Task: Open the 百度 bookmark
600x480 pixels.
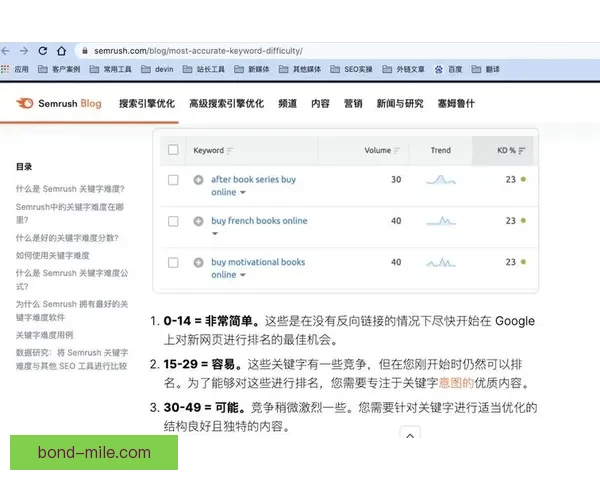Action: point(448,69)
